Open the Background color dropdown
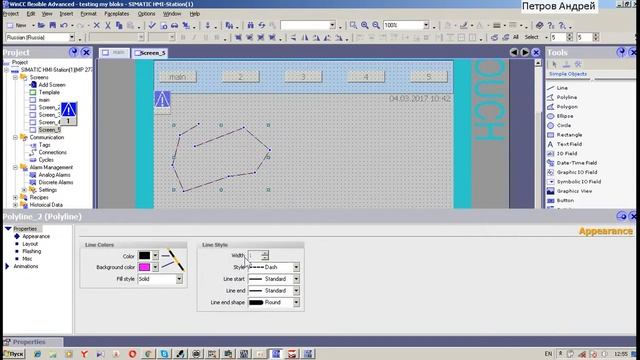This screenshot has height=360, width=640. (156, 267)
